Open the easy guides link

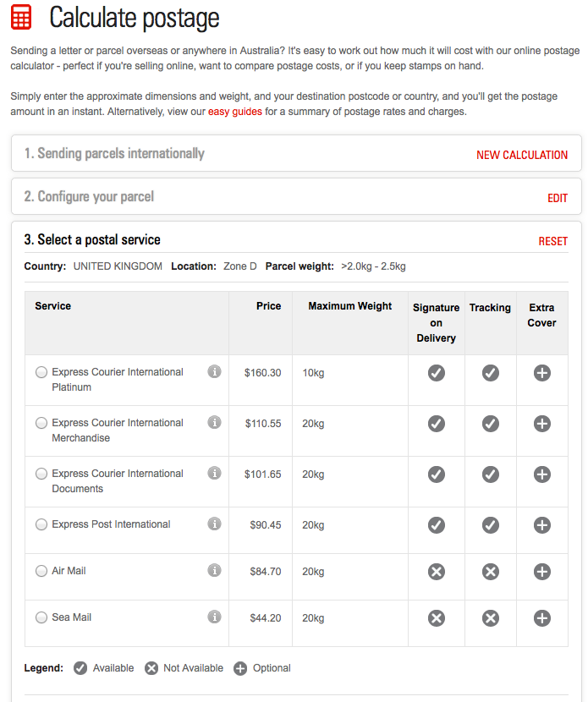pos(234,112)
